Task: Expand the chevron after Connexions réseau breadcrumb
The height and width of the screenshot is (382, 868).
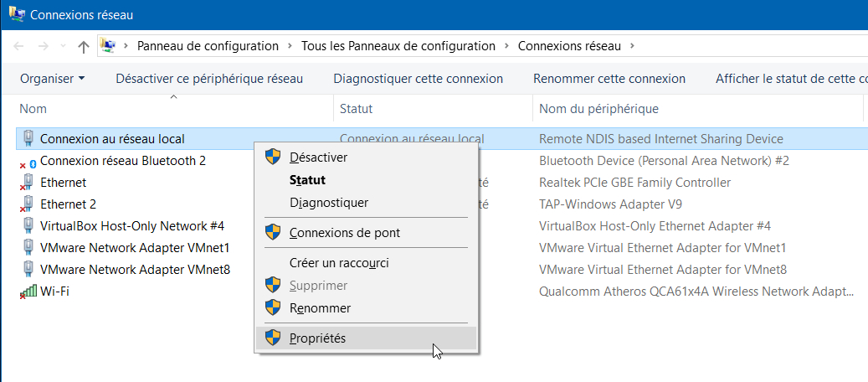Action: (x=633, y=46)
